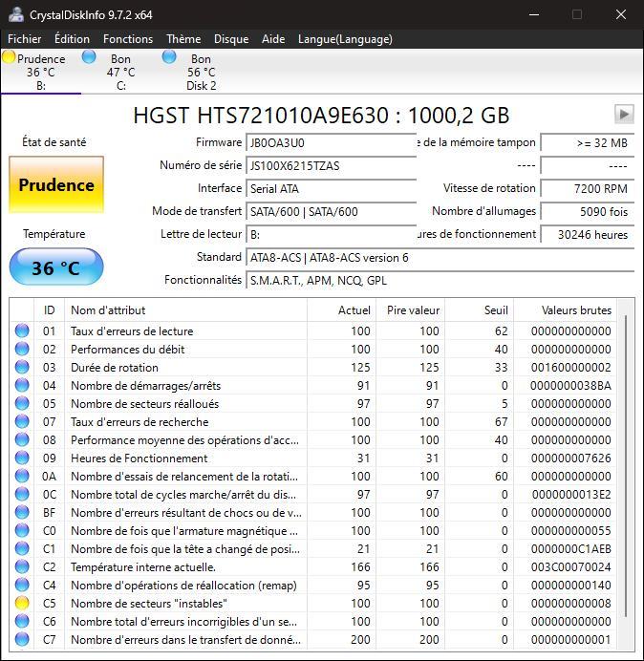Screen dimensions: 644x661
Task: Click the status orb for attribute C7
Action: [x=22, y=639]
